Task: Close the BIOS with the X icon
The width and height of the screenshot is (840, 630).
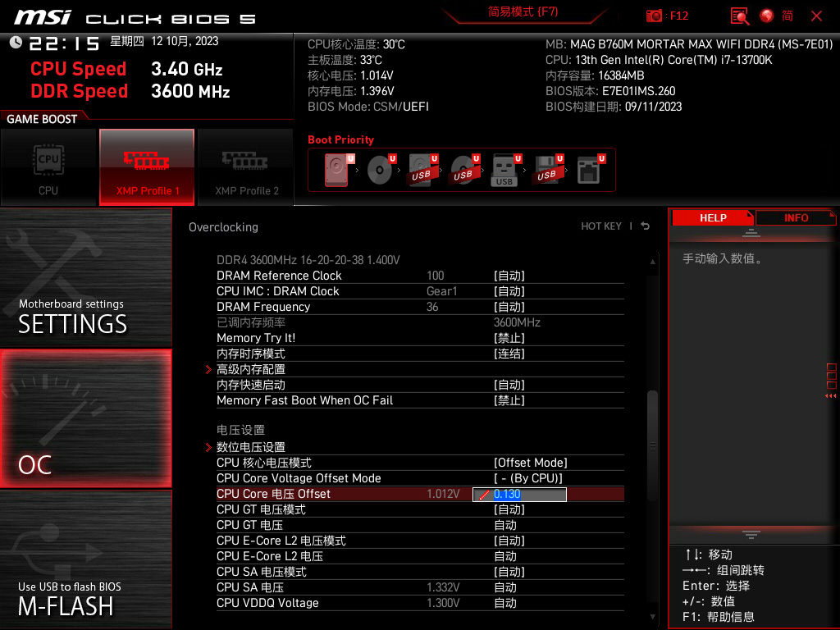Action: pyautogui.click(x=816, y=16)
